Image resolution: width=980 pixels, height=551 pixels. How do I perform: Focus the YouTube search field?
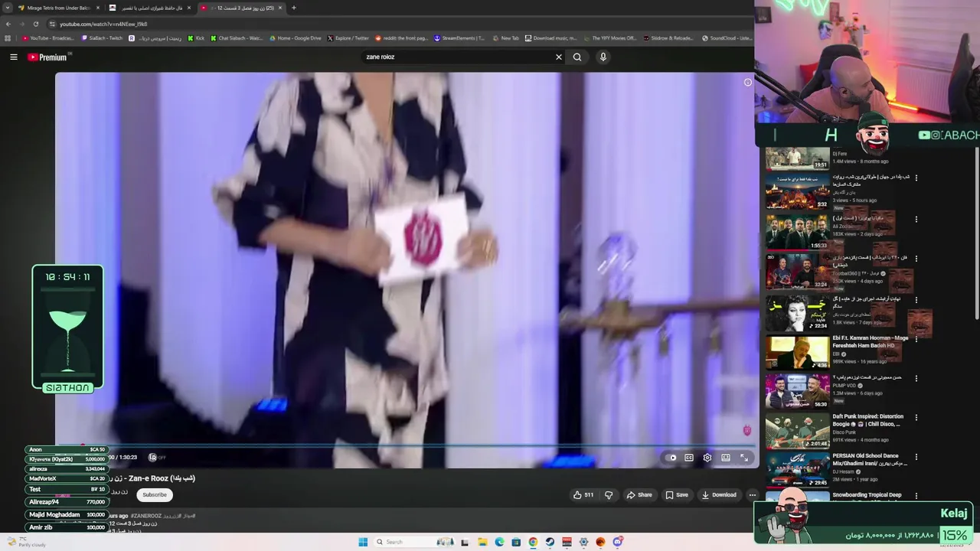click(459, 57)
